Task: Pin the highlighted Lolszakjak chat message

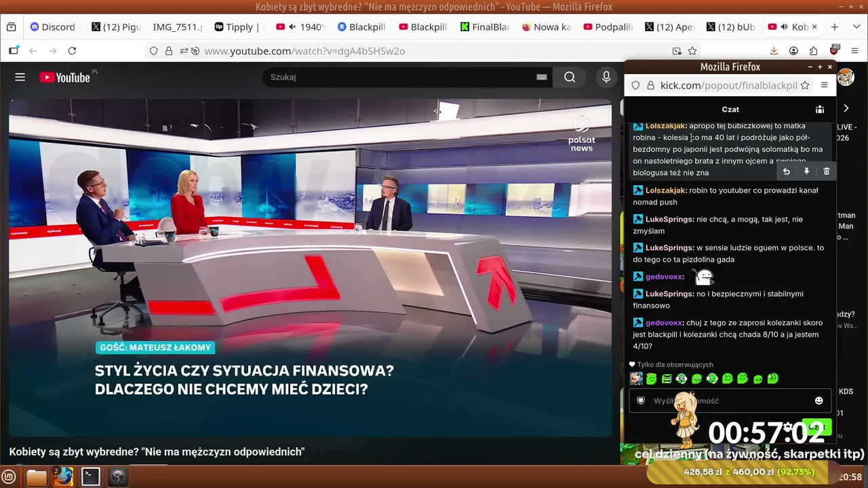Action: (x=806, y=171)
